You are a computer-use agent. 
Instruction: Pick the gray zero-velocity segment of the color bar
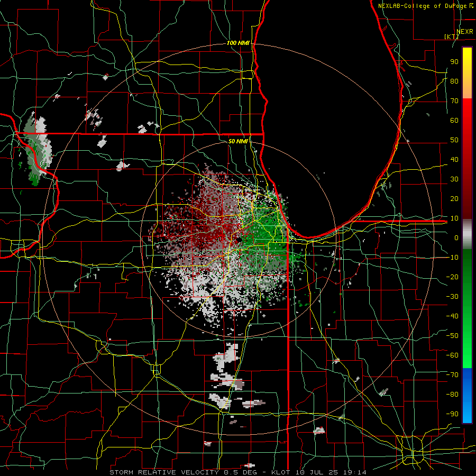[x=467, y=234]
